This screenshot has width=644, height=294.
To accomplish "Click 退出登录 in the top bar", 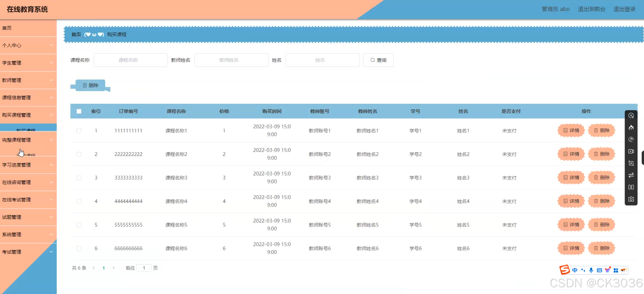I will click(x=624, y=9).
